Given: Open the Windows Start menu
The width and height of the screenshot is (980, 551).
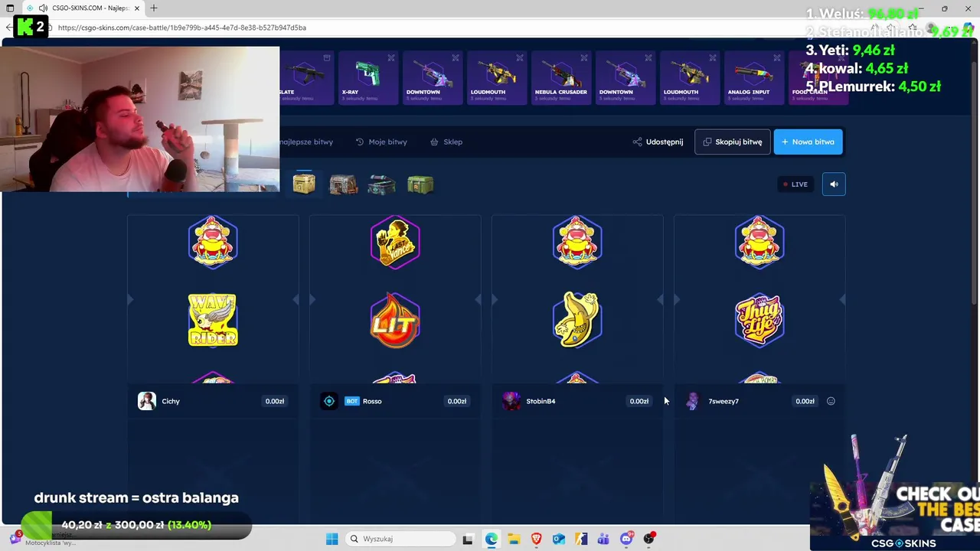Looking at the screenshot, I should click(x=332, y=539).
